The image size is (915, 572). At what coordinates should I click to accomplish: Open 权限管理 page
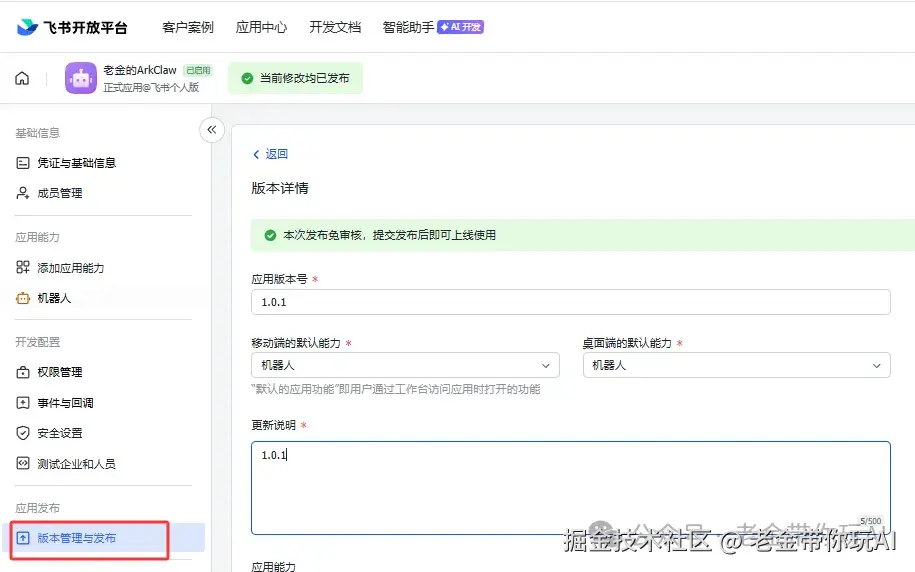click(x=60, y=372)
